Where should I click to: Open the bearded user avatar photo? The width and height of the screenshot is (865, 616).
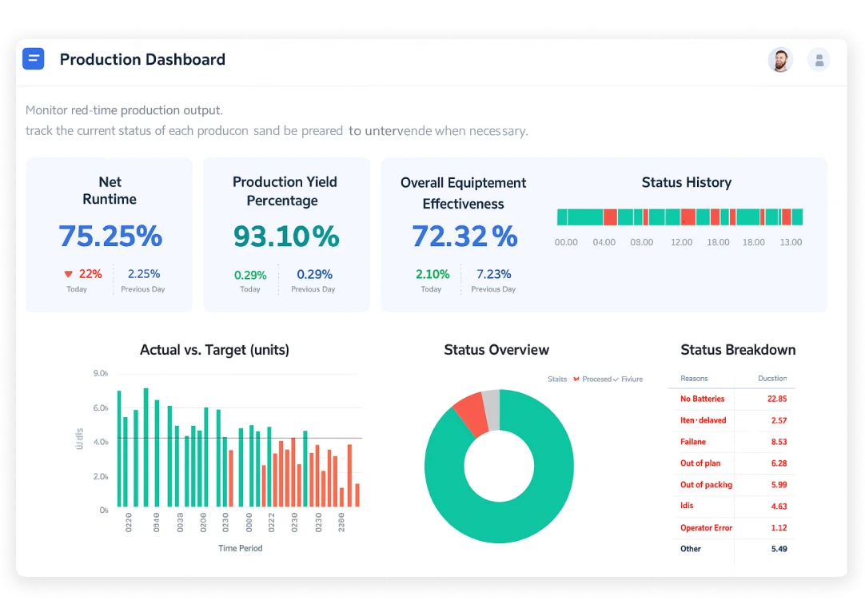pyautogui.click(x=780, y=60)
